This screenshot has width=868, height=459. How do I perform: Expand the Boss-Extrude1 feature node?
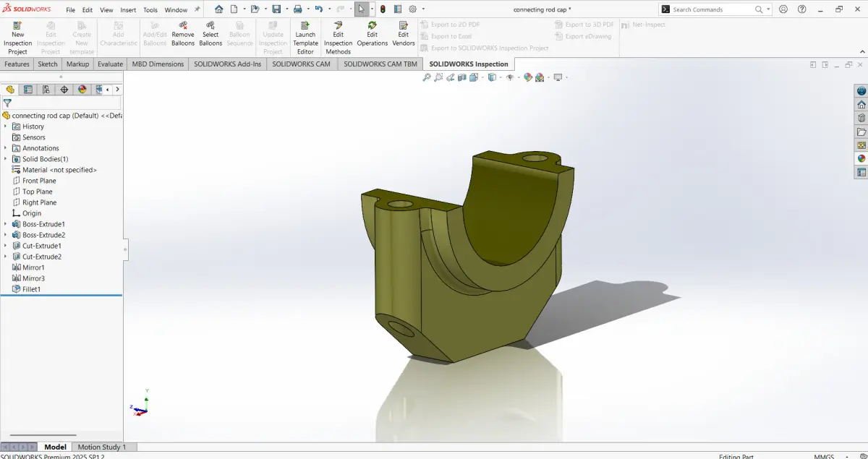pos(5,224)
